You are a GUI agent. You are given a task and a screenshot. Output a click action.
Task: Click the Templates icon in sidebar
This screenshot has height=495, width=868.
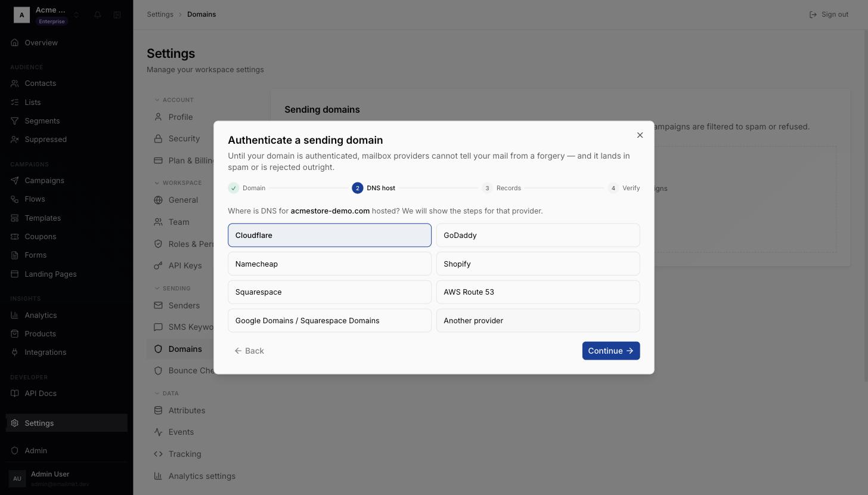point(15,218)
